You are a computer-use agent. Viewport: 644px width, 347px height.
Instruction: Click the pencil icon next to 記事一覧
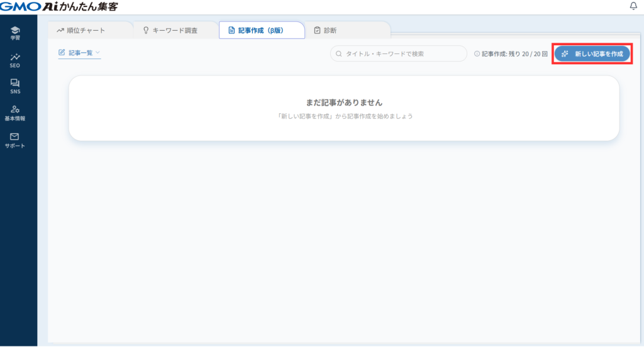62,53
